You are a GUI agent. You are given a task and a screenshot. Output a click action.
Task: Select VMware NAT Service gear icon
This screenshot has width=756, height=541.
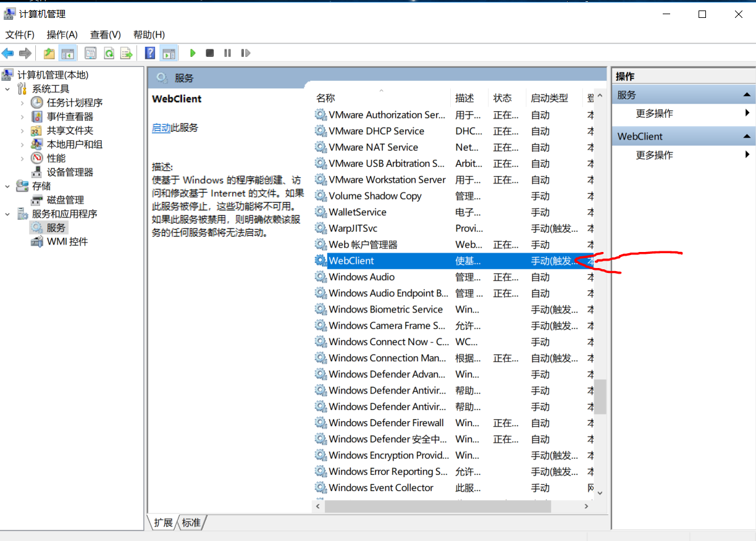(x=321, y=147)
